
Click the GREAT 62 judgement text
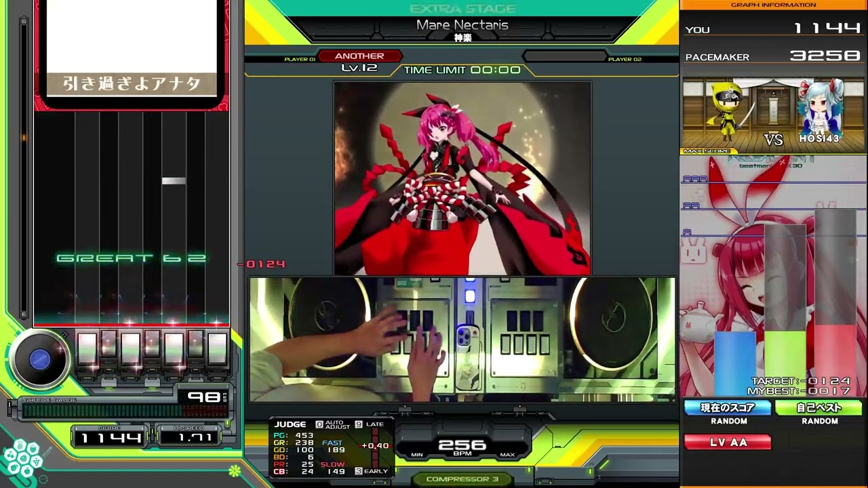coord(132,258)
